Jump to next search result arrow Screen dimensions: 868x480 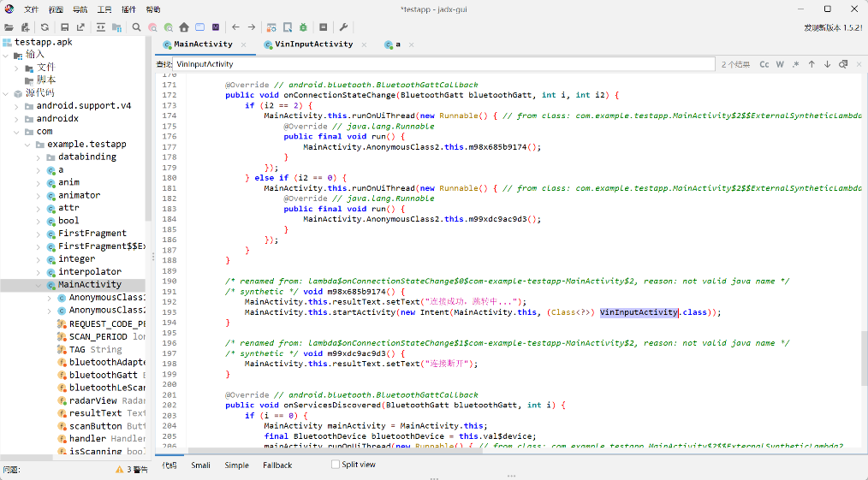coord(827,64)
